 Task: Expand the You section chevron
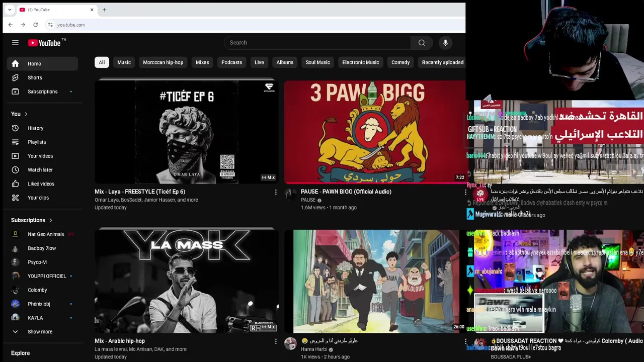26,114
